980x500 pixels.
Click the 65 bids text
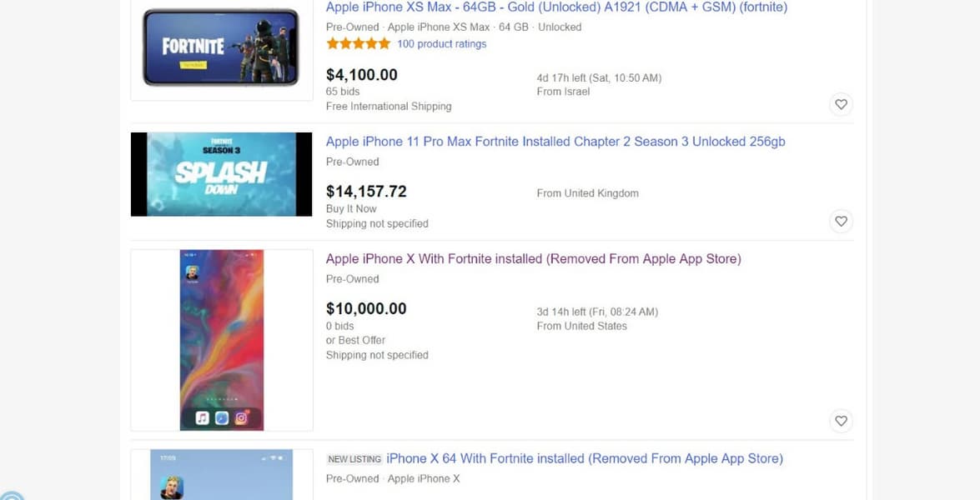coord(343,91)
